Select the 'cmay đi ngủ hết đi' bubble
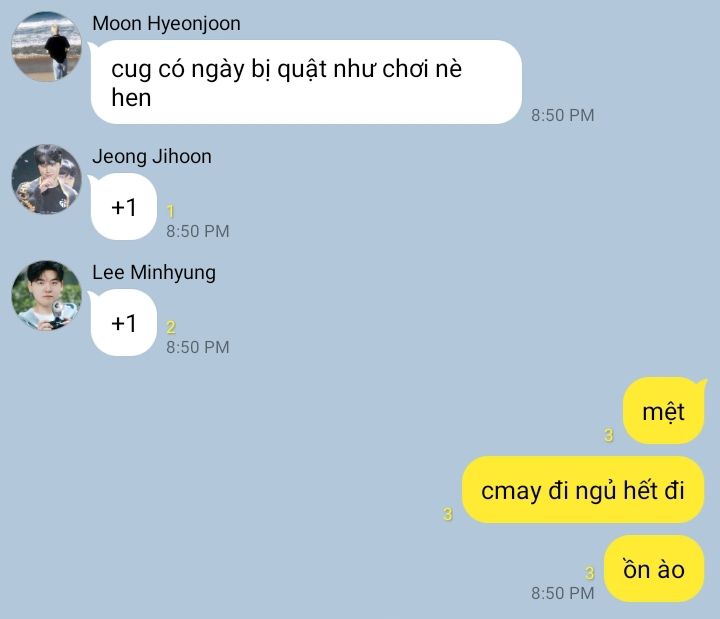Viewport: 720px width, 619px height. [x=583, y=490]
